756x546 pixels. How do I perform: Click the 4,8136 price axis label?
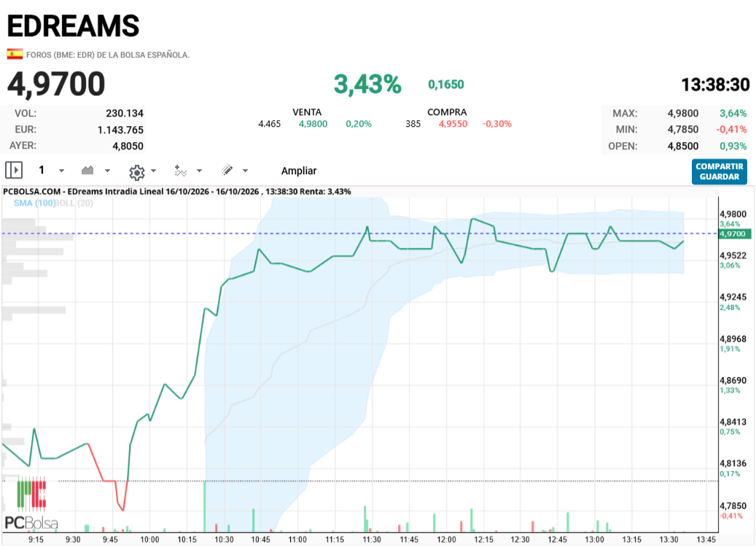[733, 463]
